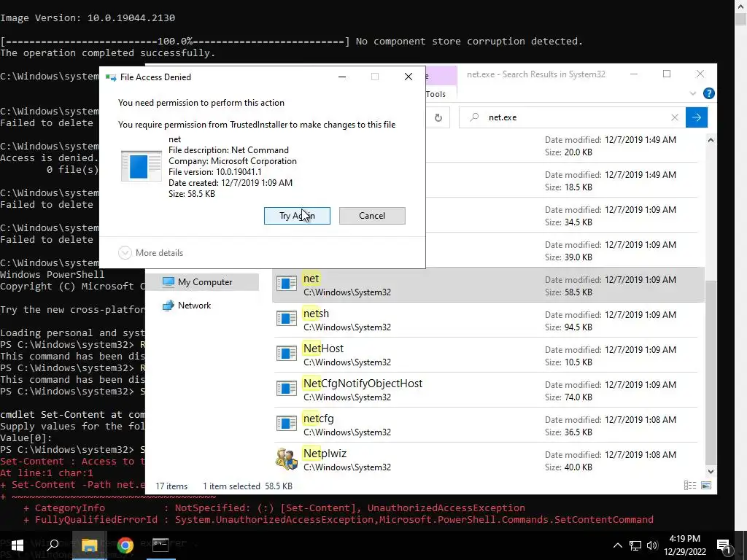Click the My Computer monitor icon
747x560 pixels.
point(169,282)
